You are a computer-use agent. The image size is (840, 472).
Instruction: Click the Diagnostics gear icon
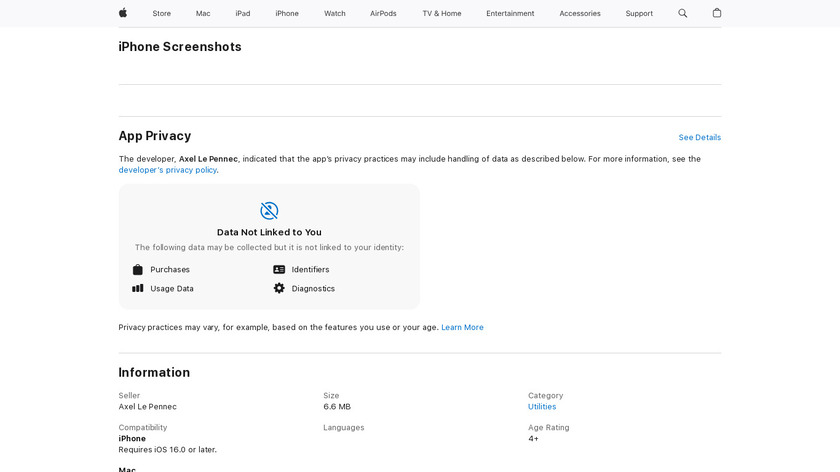pos(279,289)
